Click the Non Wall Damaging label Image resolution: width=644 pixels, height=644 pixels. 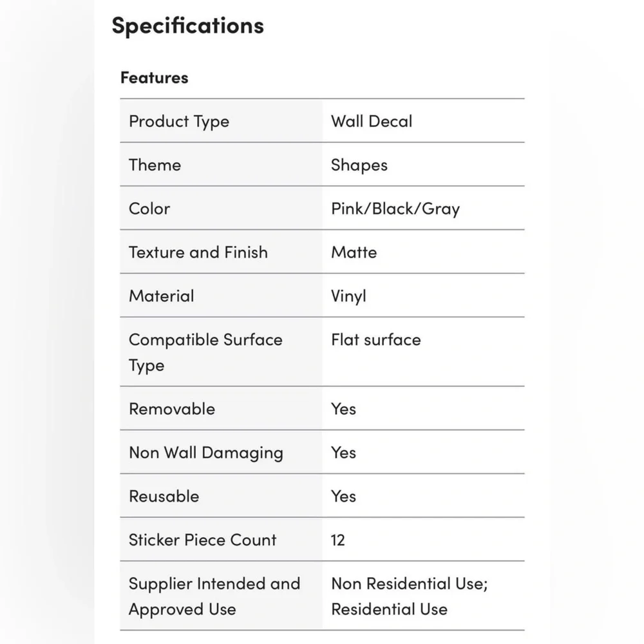(x=206, y=453)
